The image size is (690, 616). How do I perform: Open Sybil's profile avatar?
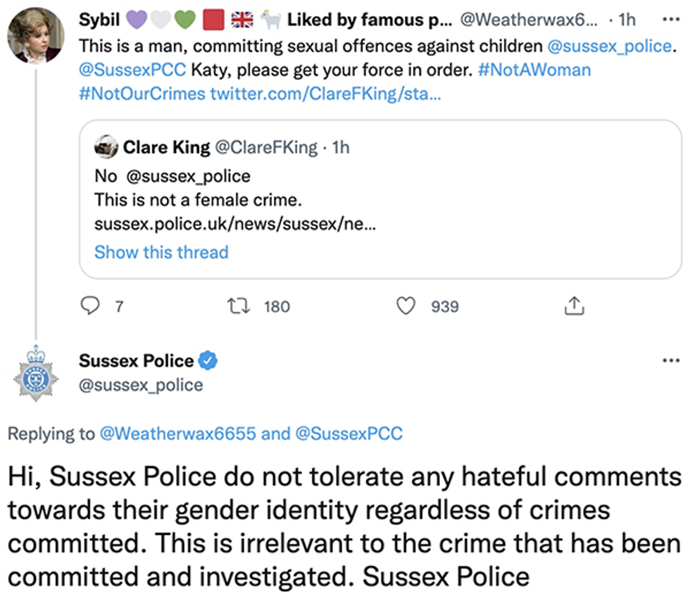(36, 36)
